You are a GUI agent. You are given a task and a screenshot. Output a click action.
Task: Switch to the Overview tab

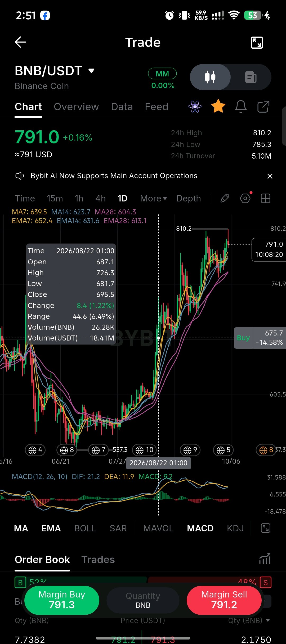tap(76, 107)
